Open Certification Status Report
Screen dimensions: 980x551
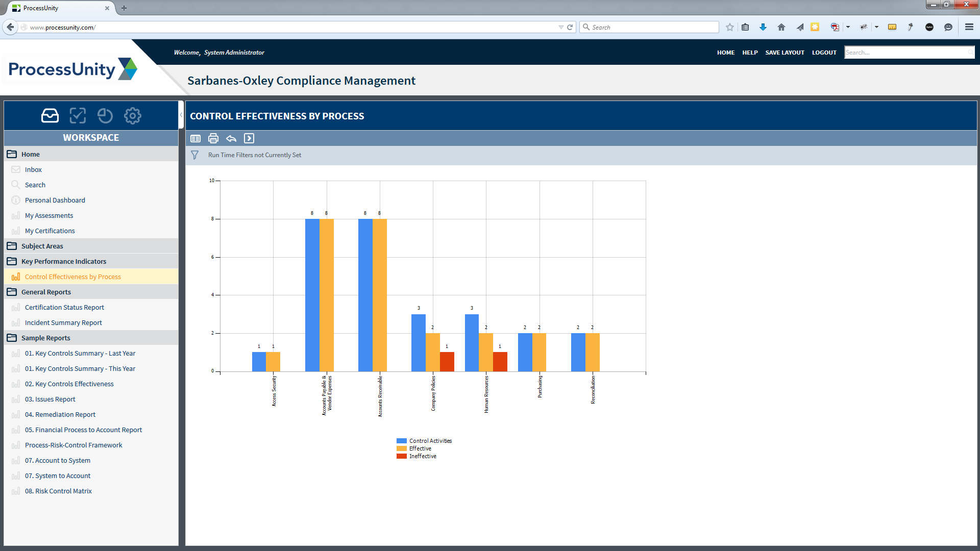point(64,307)
